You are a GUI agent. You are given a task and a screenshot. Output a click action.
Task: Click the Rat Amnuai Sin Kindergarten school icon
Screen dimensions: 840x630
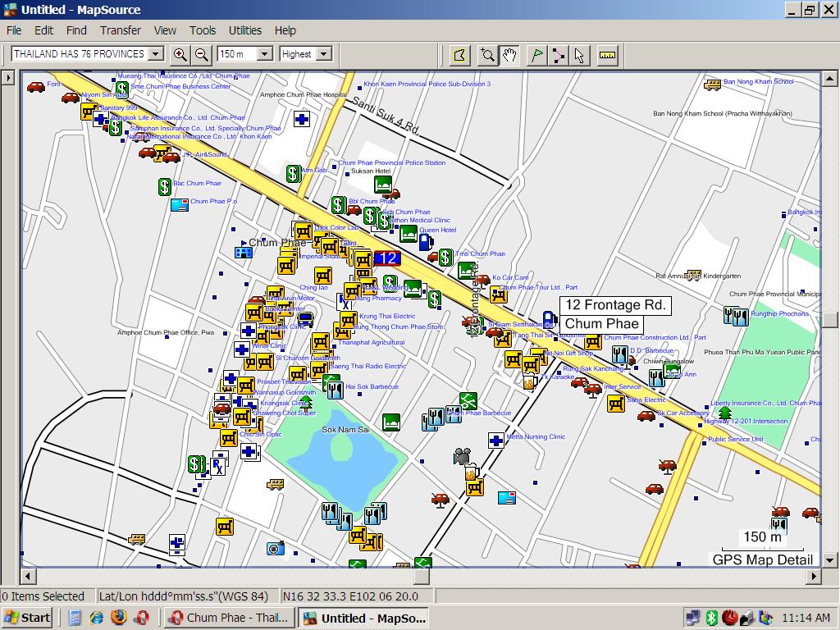694,276
